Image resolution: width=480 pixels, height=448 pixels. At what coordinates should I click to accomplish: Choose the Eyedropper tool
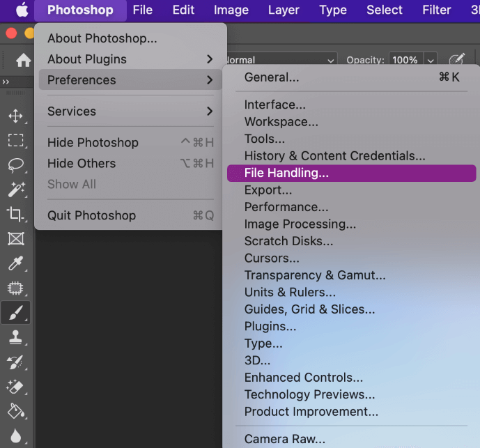click(15, 263)
